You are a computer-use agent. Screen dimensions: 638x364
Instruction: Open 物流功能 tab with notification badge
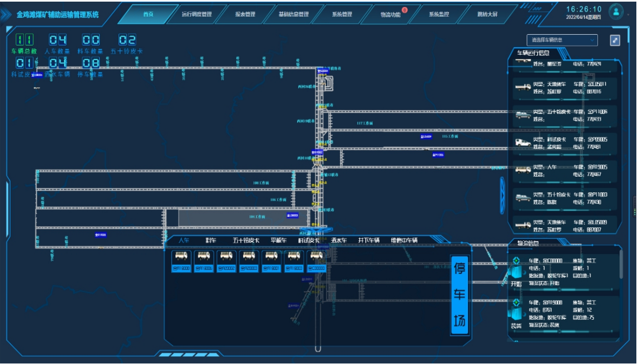(x=390, y=14)
